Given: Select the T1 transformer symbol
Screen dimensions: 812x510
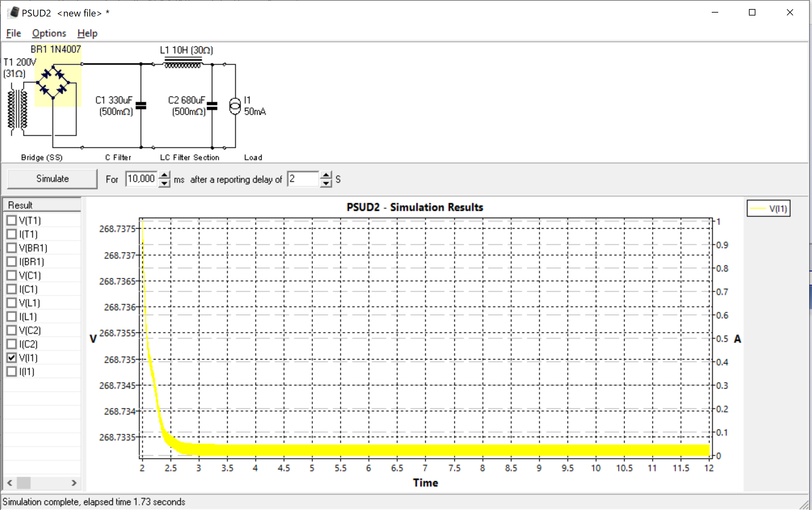Looking at the screenshot, I should point(17,109).
